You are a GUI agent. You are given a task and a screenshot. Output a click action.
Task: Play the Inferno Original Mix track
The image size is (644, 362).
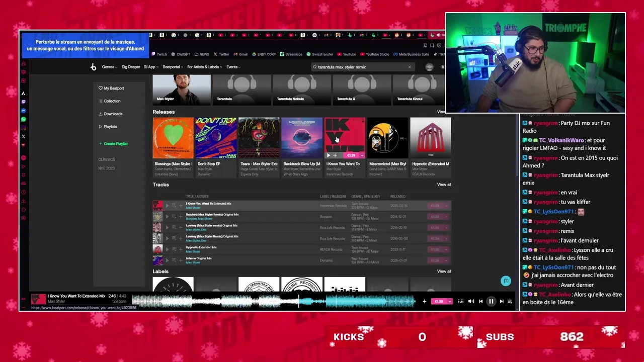coord(167,260)
